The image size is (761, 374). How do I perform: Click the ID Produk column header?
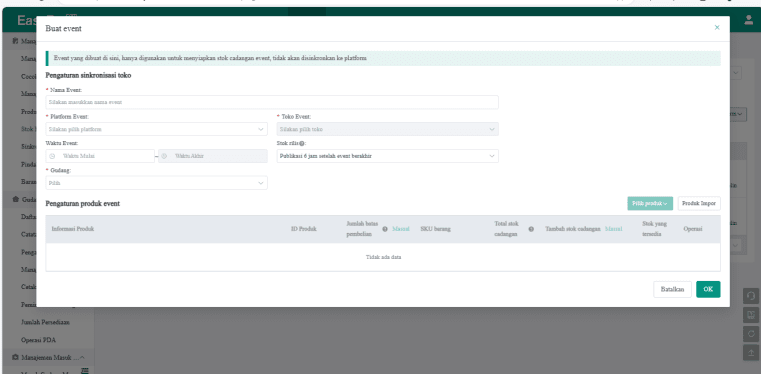coord(304,229)
